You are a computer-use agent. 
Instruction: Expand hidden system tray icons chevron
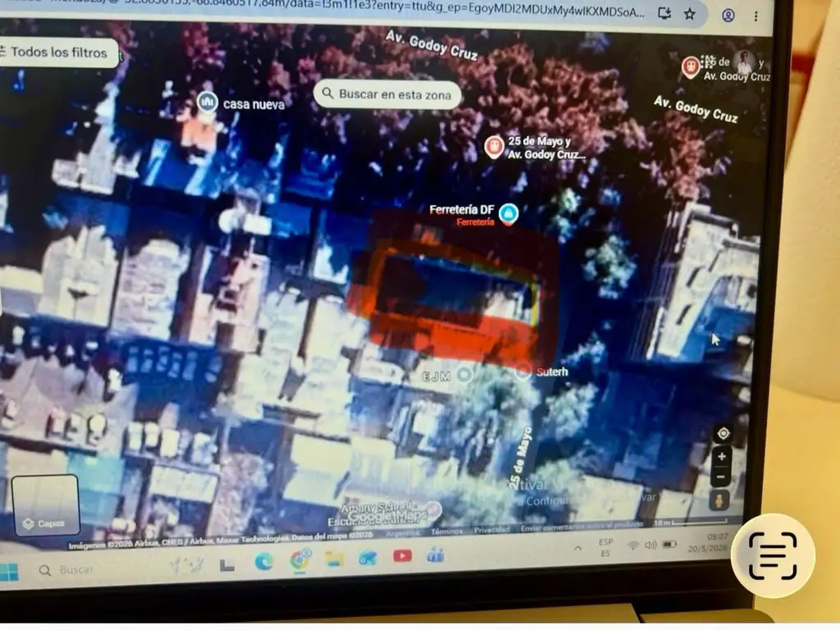pyautogui.click(x=578, y=547)
